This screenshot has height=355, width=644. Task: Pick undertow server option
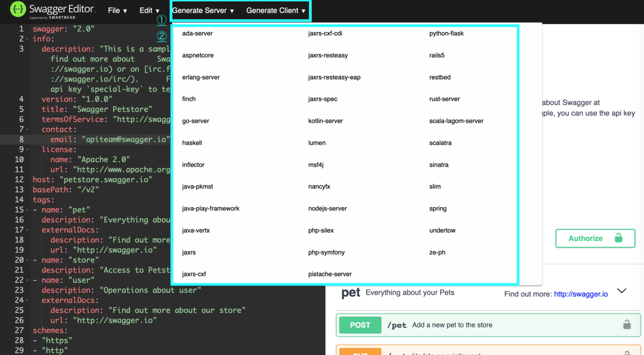point(442,230)
